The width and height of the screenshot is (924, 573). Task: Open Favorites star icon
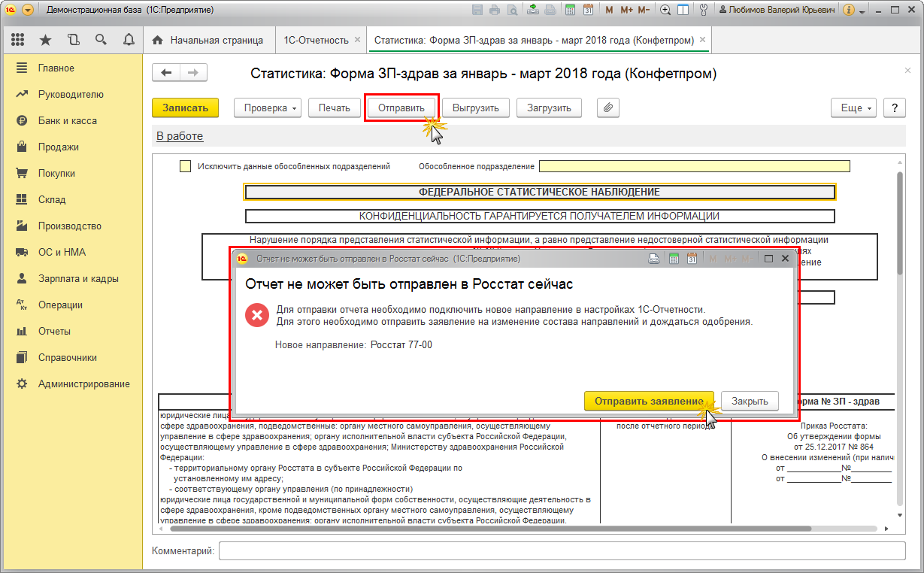click(45, 40)
